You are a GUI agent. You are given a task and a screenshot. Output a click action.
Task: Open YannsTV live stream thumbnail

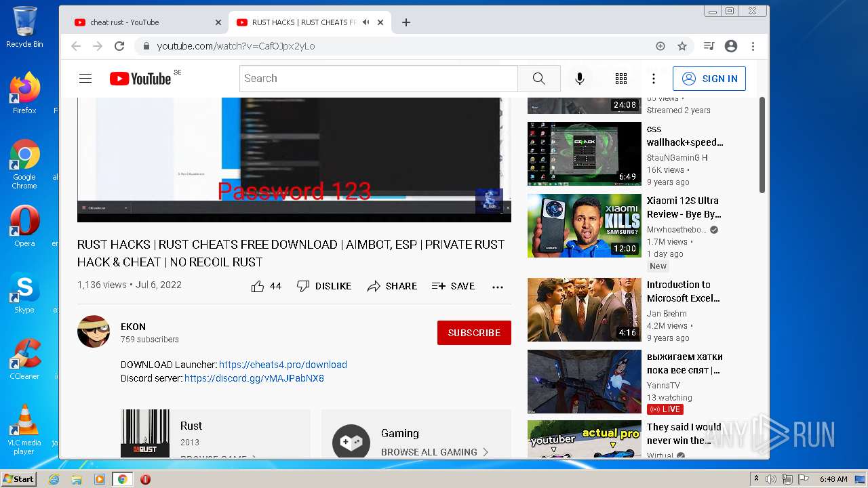585,382
